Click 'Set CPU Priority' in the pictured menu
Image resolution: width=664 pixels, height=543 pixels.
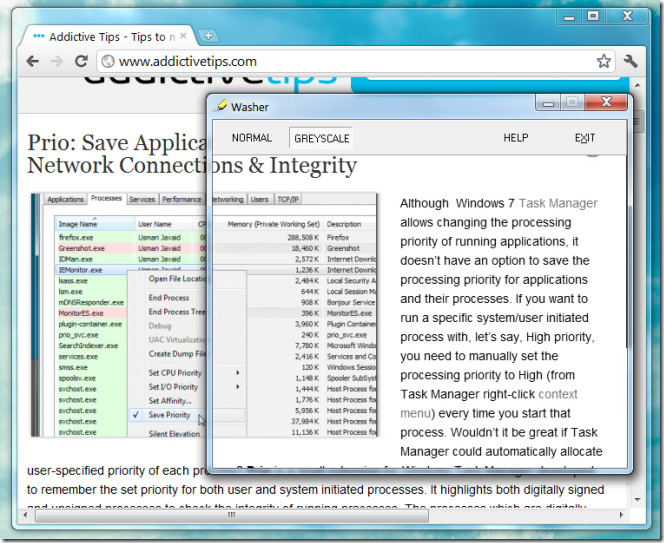pyautogui.click(x=175, y=373)
